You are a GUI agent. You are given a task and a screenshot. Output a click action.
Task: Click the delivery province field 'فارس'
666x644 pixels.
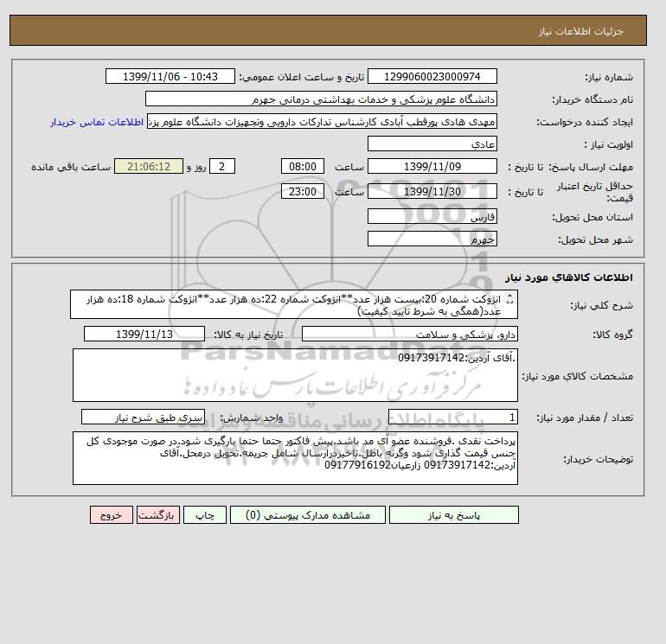click(x=432, y=216)
